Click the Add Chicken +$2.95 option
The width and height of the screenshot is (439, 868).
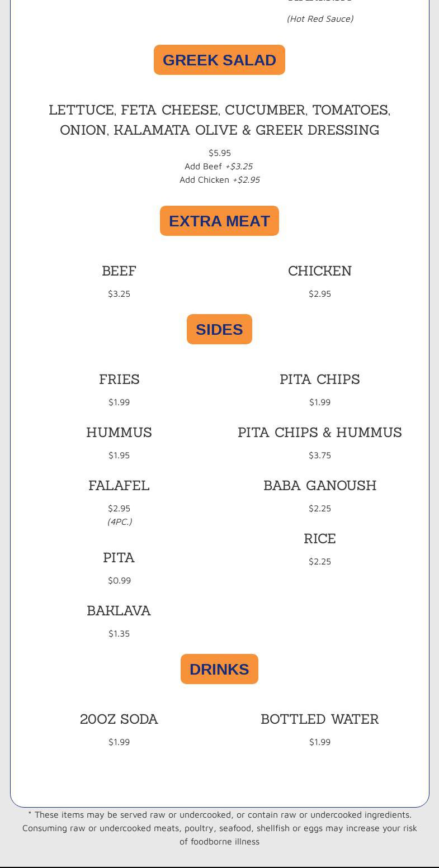coord(220,180)
